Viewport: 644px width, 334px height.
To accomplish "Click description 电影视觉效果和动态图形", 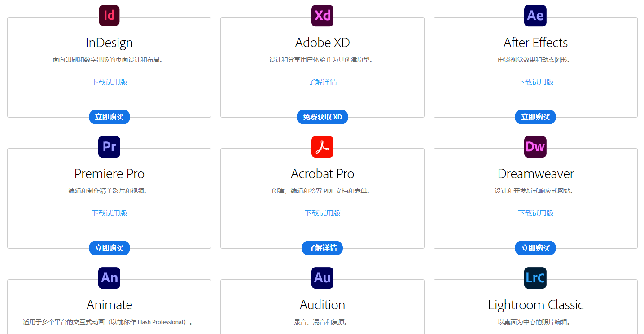I will [x=535, y=60].
